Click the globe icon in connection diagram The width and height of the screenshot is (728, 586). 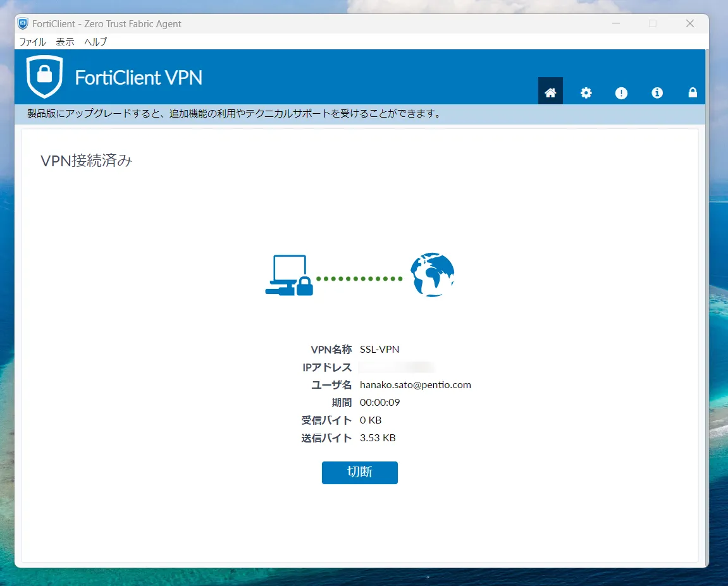(432, 274)
